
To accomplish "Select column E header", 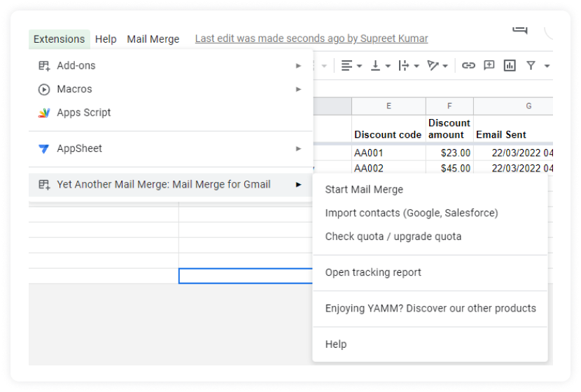I will (x=388, y=106).
